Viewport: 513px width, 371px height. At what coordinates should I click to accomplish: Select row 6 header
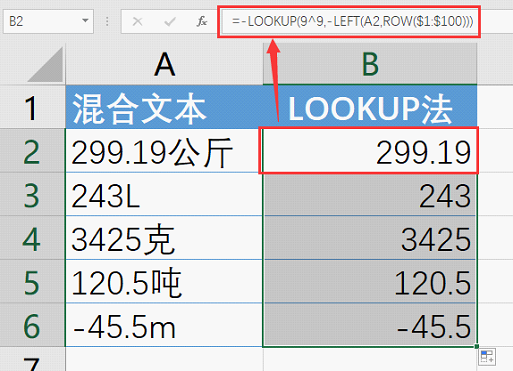[32, 325]
